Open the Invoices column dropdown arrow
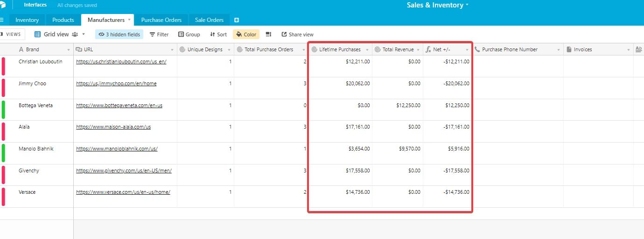This screenshot has width=644, height=239. (x=629, y=50)
